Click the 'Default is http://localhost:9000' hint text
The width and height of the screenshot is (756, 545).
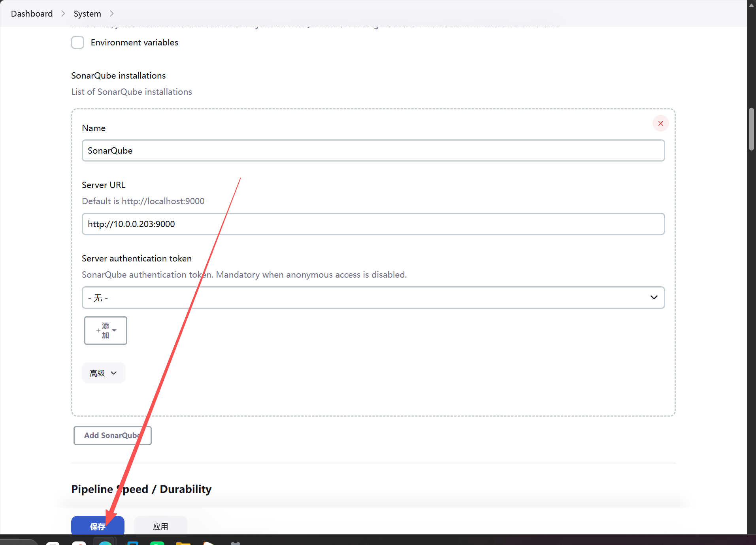click(143, 201)
